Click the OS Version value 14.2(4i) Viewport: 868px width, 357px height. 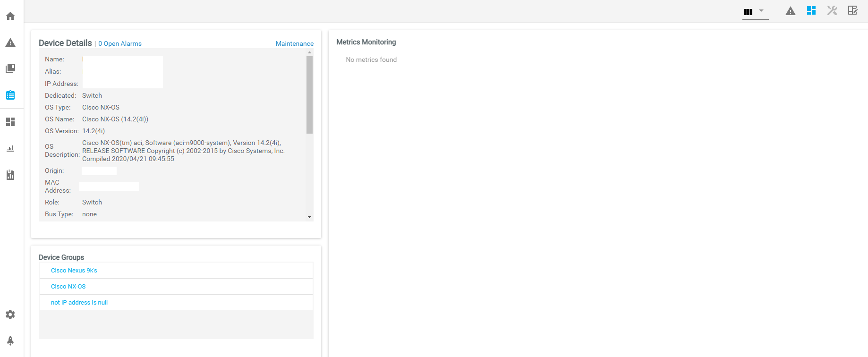coord(94,131)
